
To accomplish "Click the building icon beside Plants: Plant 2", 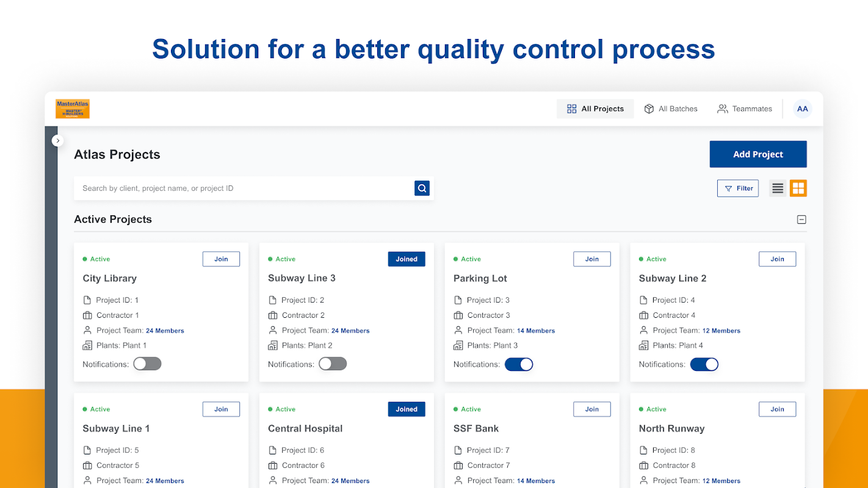I will pyautogui.click(x=272, y=345).
